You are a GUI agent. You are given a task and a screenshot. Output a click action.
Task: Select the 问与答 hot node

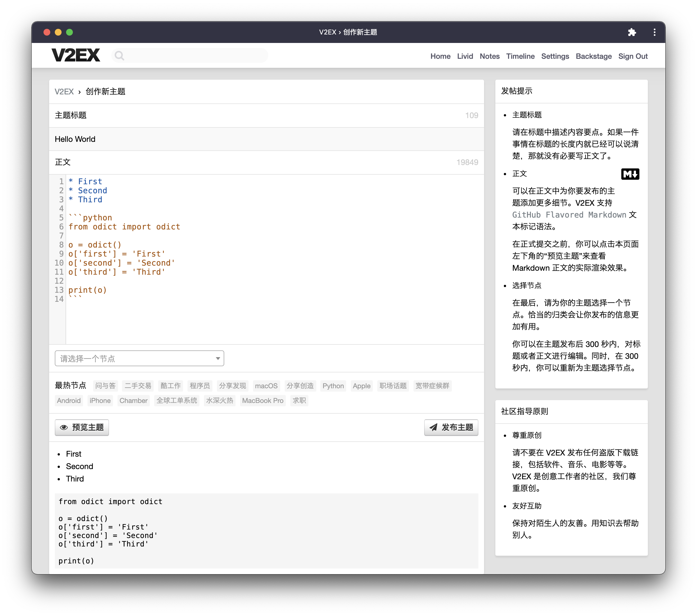[105, 386]
